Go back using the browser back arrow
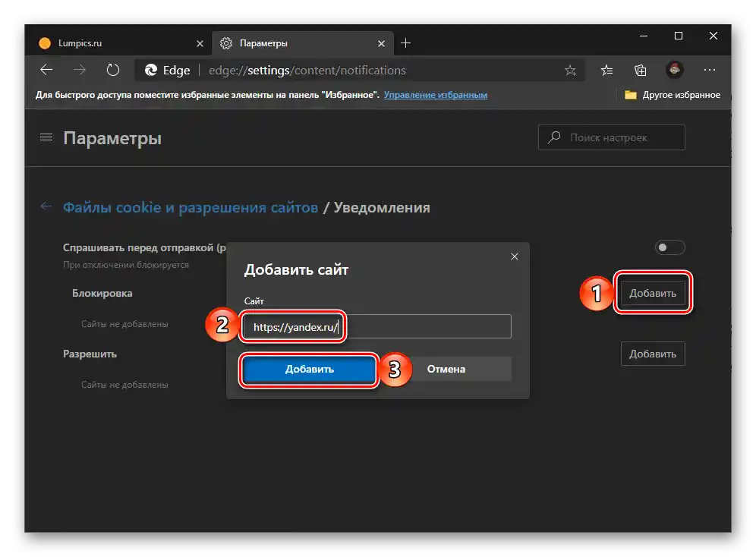The image size is (756, 557). pos(46,70)
